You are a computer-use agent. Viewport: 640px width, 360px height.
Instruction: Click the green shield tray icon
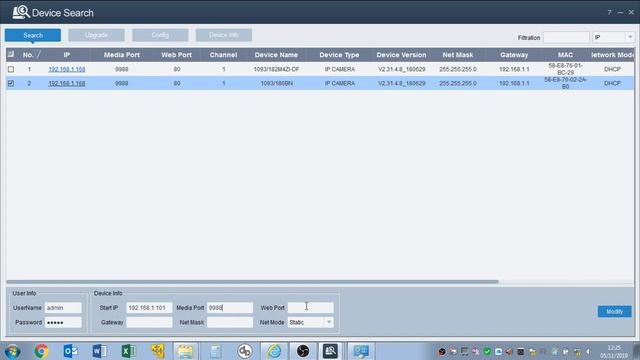[x=487, y=351]
